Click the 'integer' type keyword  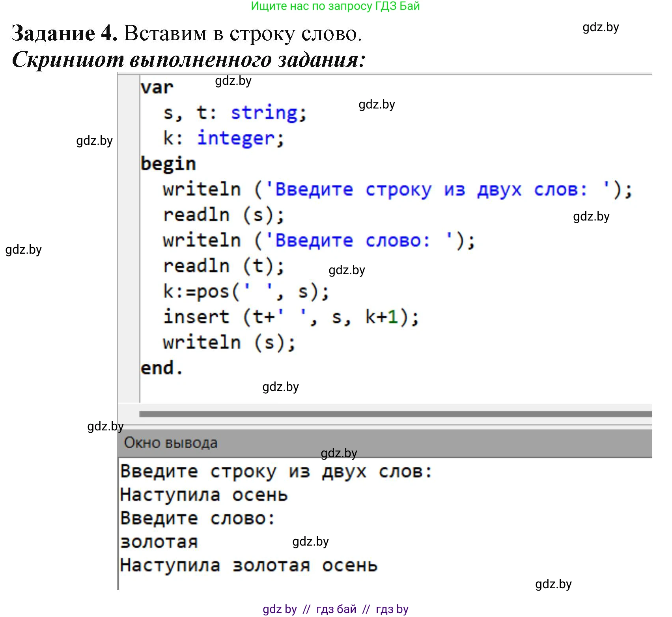tap(236, 138)
